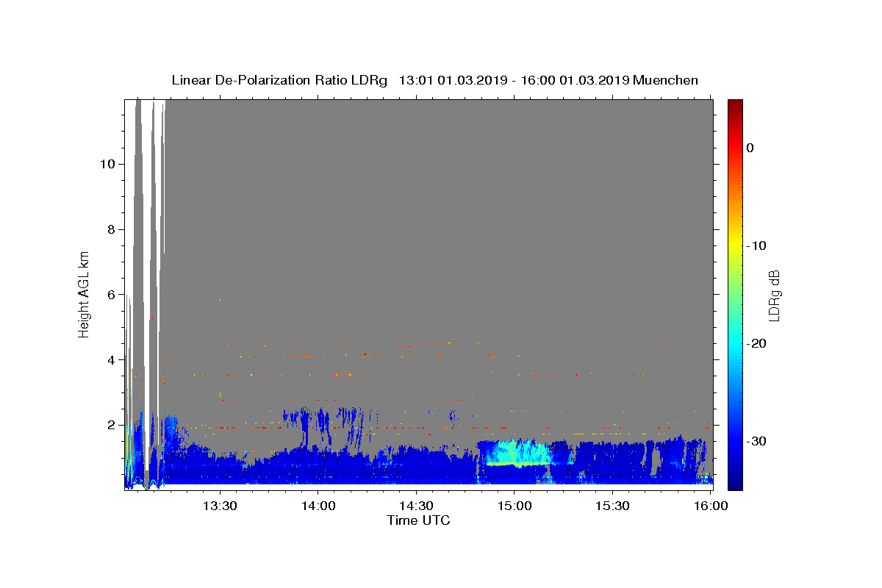Click the 15:30 time tick label
This screenshot has width=882, height=588.
[x=612, y=506]
